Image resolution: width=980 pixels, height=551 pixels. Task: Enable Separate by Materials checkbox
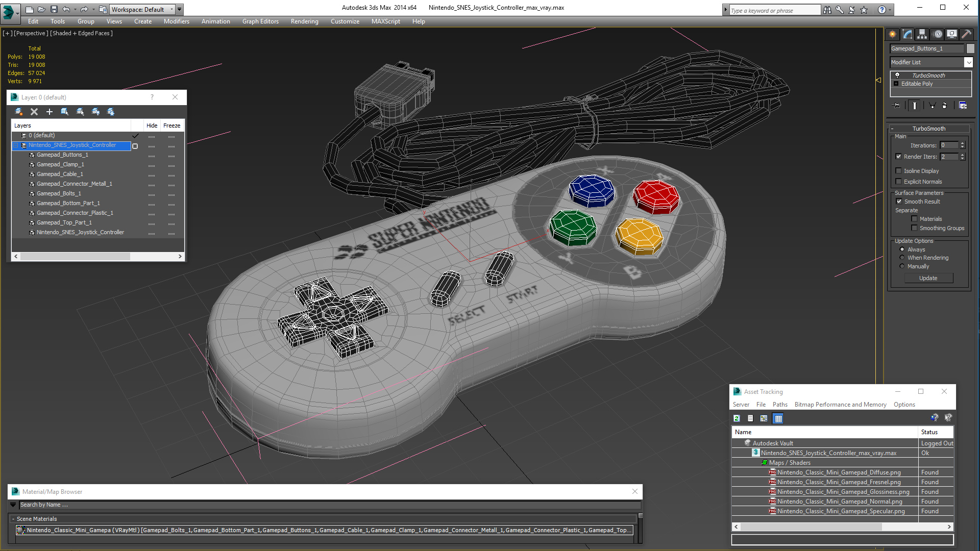click(x=914, y=219)
